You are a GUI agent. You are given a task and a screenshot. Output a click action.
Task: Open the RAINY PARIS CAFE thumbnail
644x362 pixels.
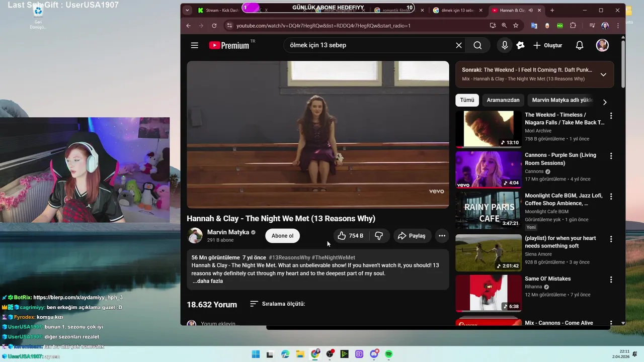coord(489,210)
